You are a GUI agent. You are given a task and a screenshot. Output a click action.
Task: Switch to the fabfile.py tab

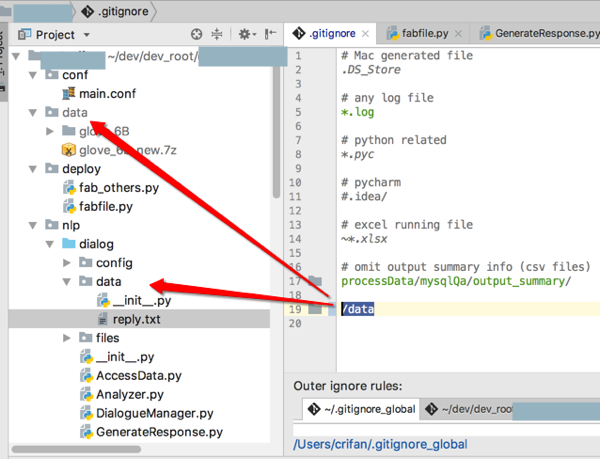pos(424,34)
